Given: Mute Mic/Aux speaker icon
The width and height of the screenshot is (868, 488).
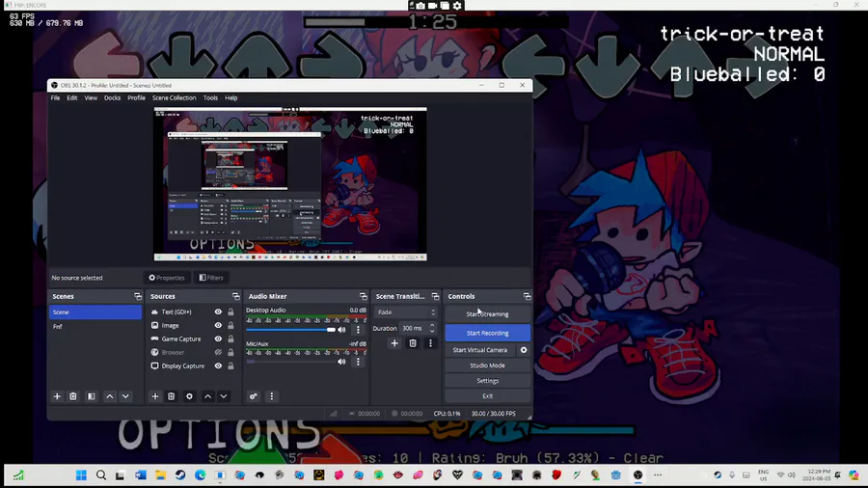Looking at the screenshot, I should coord(341,362).
